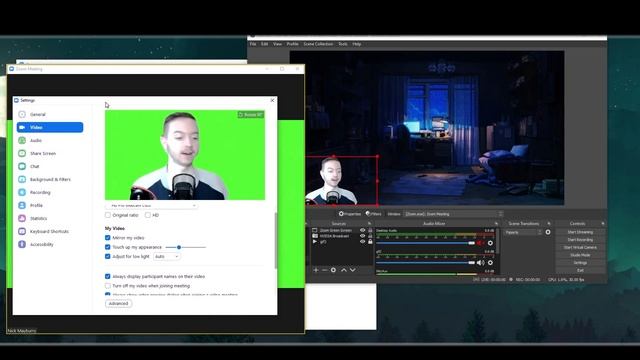Enable Original ratio checkbox
640x360 pixels.
pos(108,215)
